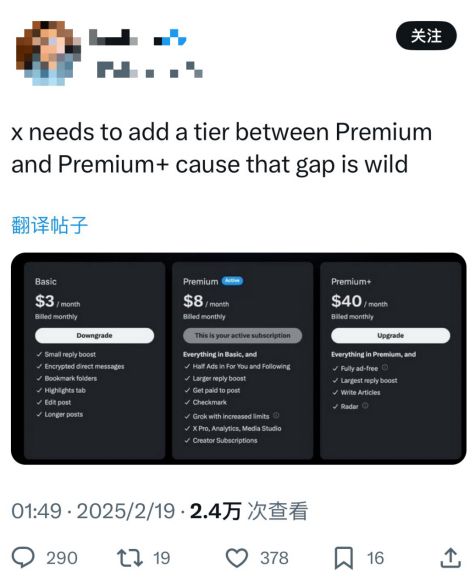Follow the author with the 关注 button
475x587 pixels.
(426, 36)
